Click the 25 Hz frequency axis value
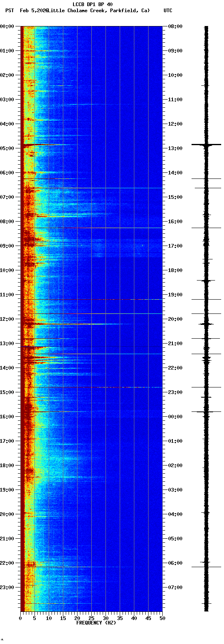This screenshot has width=224, height=644. pyautogui.click(x=91, y=618)
